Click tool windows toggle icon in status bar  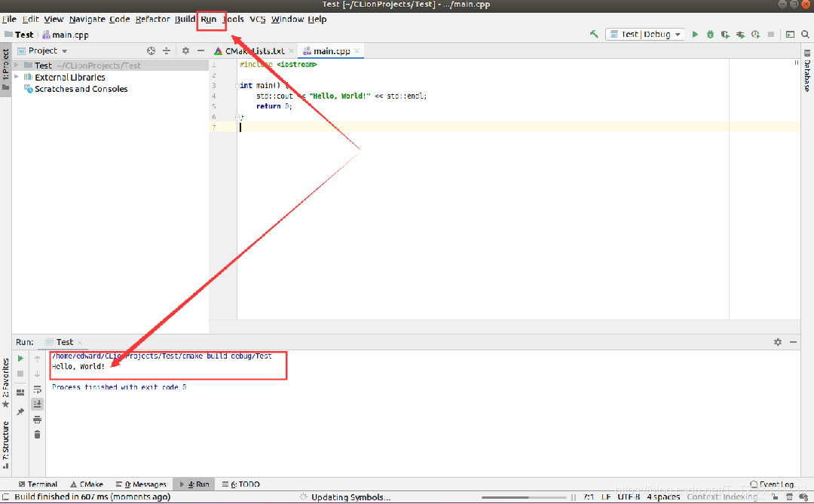point(6,496)
